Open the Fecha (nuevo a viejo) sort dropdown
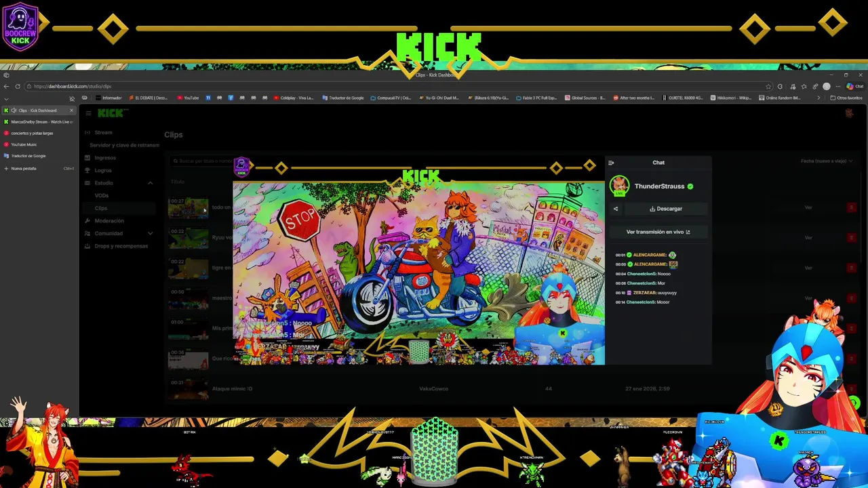 click(x=827, y=161)
